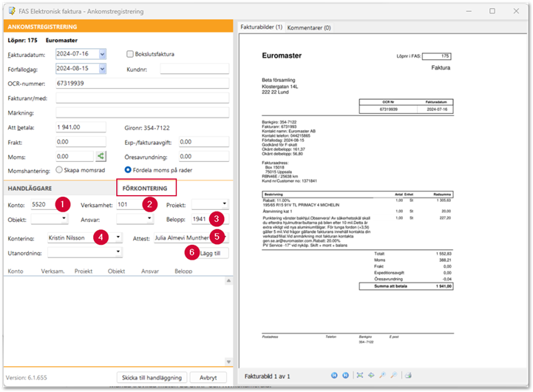Fit invoice image to window
Screen dimensions: 533x392
pyautogui.click(x=359, y=375)
